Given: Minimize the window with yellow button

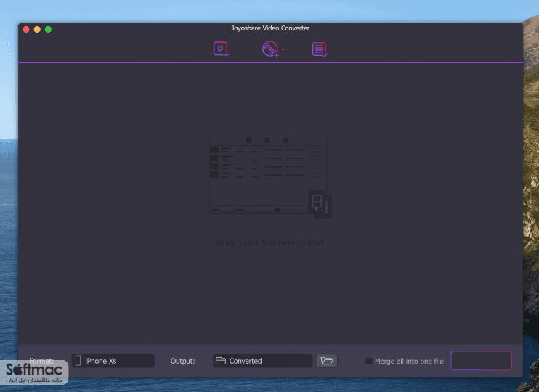Looking at the screenshot, I should click(37, 30).
